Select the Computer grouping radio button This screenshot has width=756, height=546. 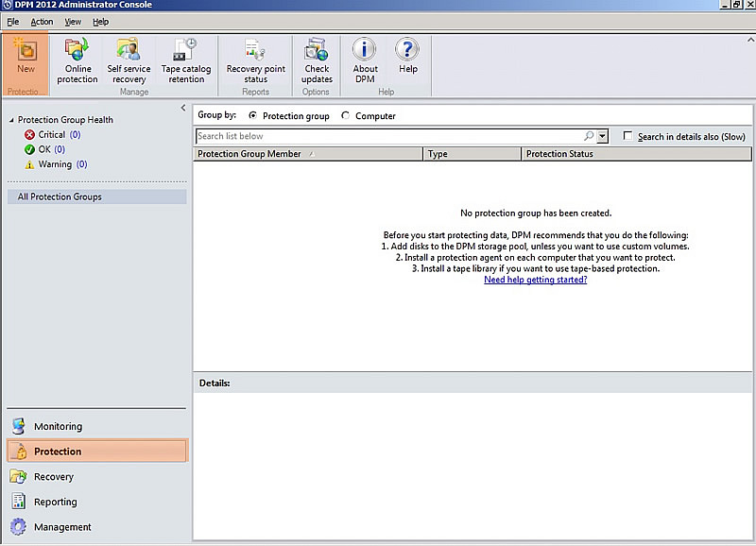click(x=345, y=116)
